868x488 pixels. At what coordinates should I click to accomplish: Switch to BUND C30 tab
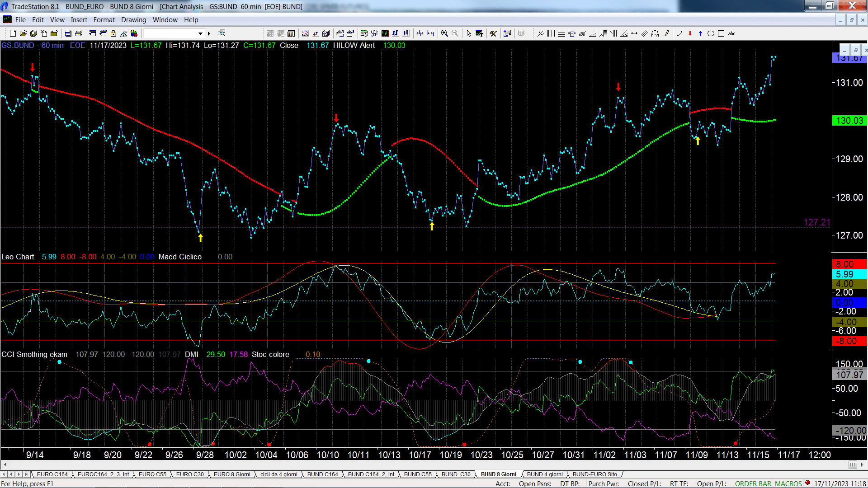456,474
